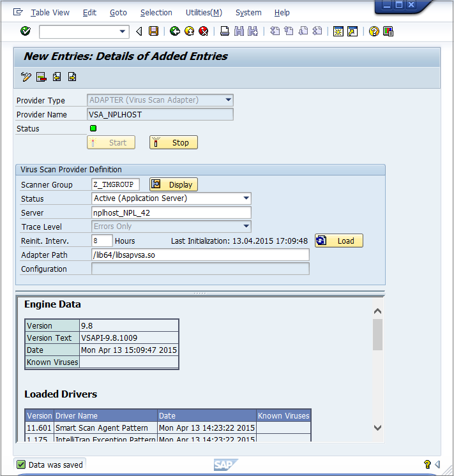Click into the Adapter Path field
Viewport: 454px width, 476px height.
[x=201, y=255]
